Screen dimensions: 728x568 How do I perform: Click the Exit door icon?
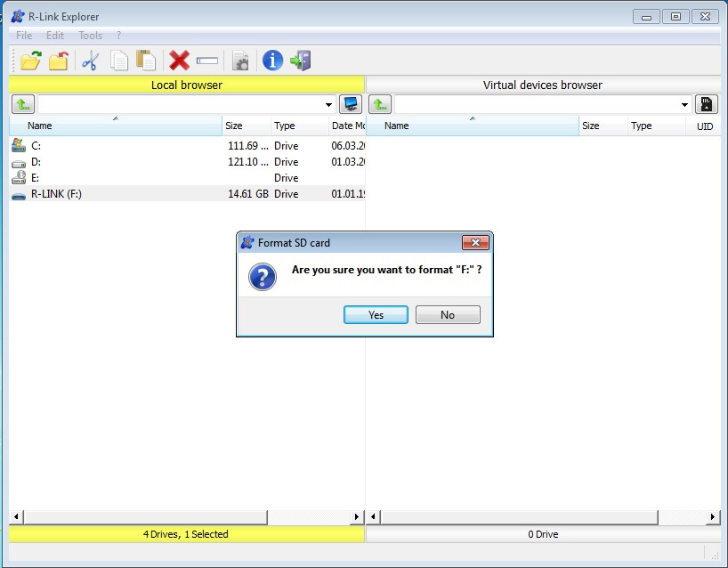[301, 61]
